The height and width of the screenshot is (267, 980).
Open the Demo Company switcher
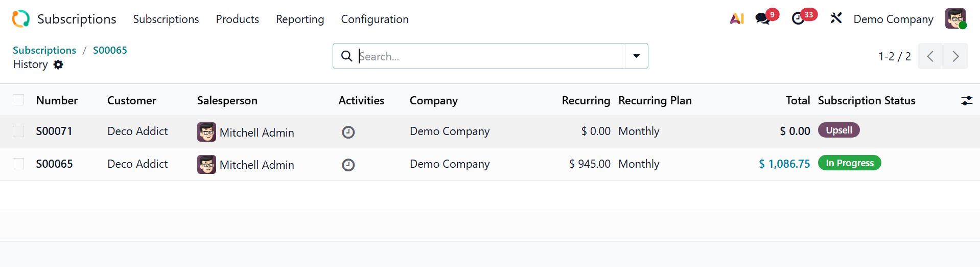click(x=893, y=19)
